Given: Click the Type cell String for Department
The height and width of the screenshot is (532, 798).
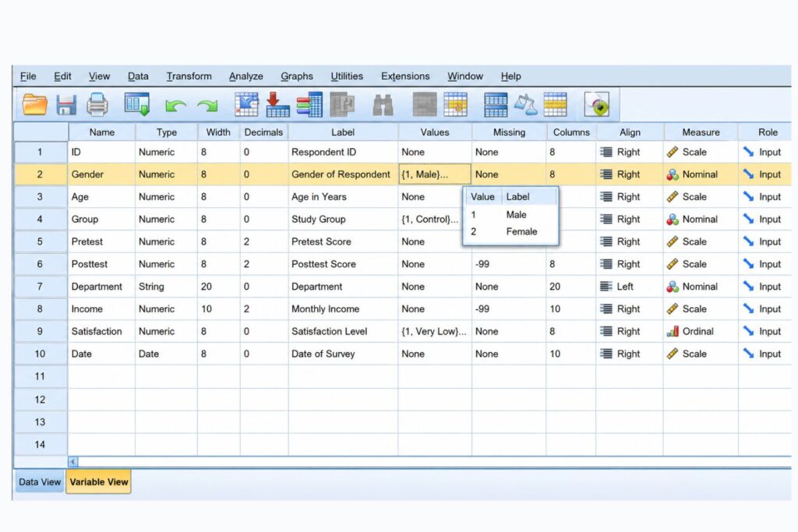Looking at the screenshot, I should coord(167,287).
